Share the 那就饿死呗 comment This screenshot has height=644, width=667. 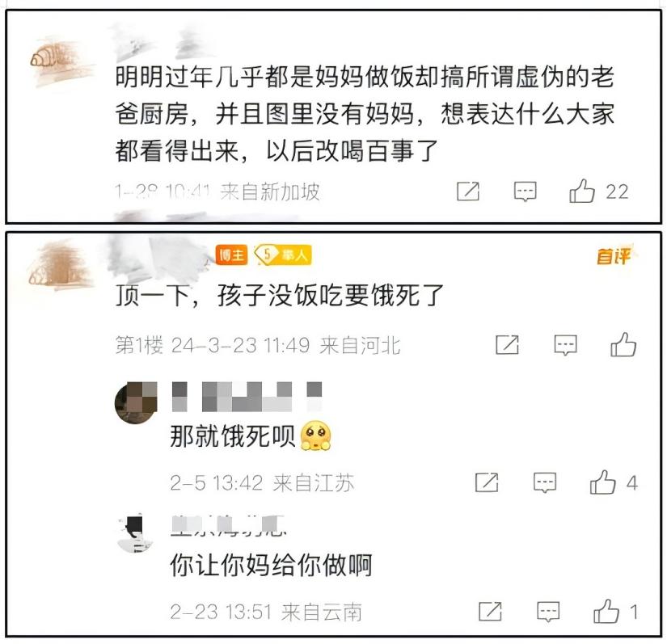[x=487, y=482]
